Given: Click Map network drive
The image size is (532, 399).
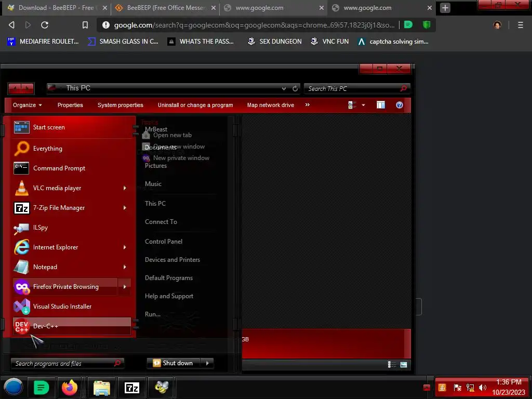Looking at the screenshot, I should [x=270, y=105].
